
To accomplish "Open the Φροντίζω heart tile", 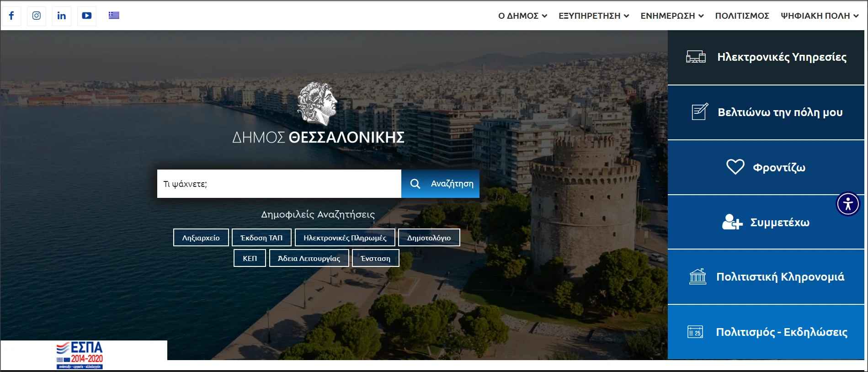I will [x=766, y=167].
